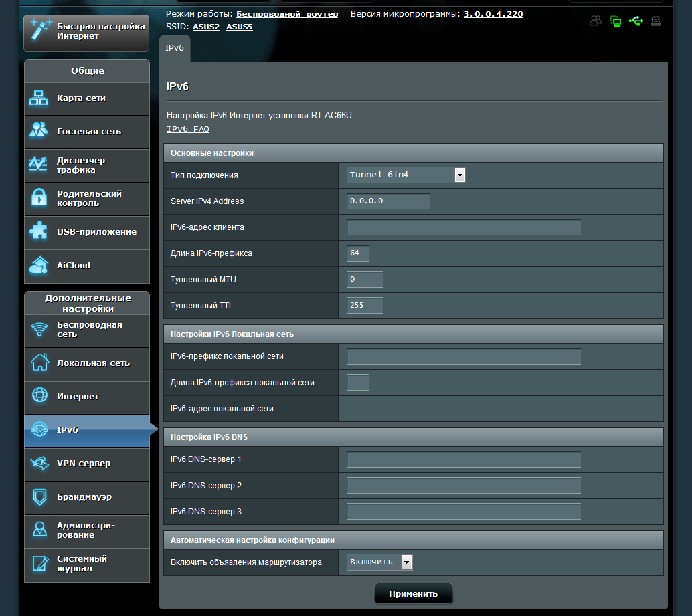Click the Network Map (Карта сети) icon
Screen dimensions: 692x616
(x=39, y=98)
